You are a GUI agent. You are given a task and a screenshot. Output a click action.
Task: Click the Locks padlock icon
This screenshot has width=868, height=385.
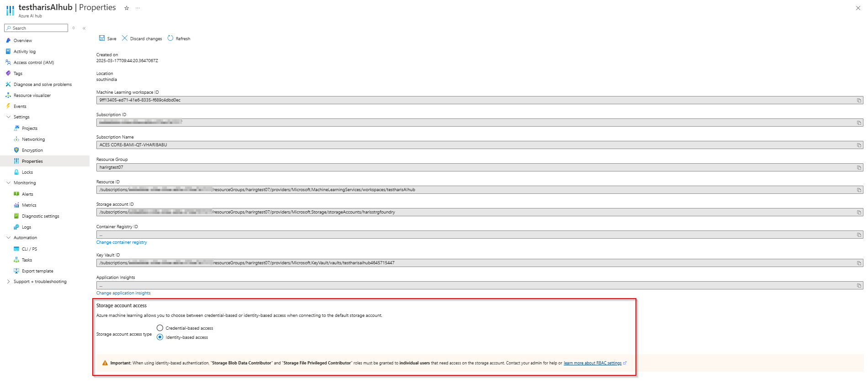[x=16, y=172]
